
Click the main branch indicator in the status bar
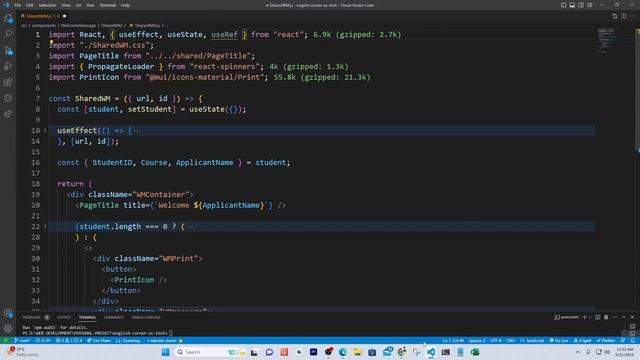click(22, 340)
